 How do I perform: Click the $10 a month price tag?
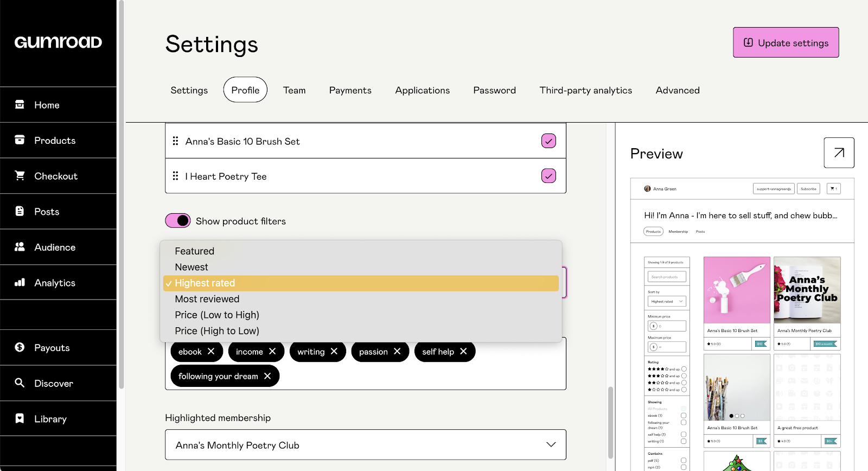point(825,343)
